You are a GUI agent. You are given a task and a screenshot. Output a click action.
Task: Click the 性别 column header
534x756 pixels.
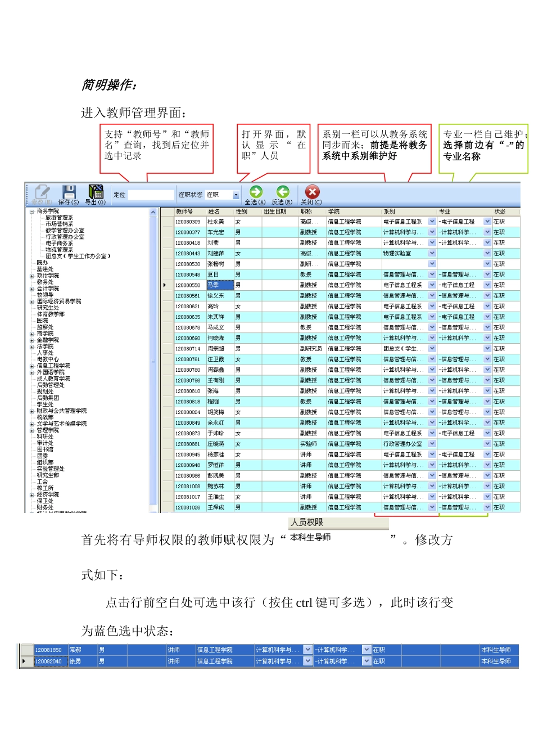tap(248, 211)
